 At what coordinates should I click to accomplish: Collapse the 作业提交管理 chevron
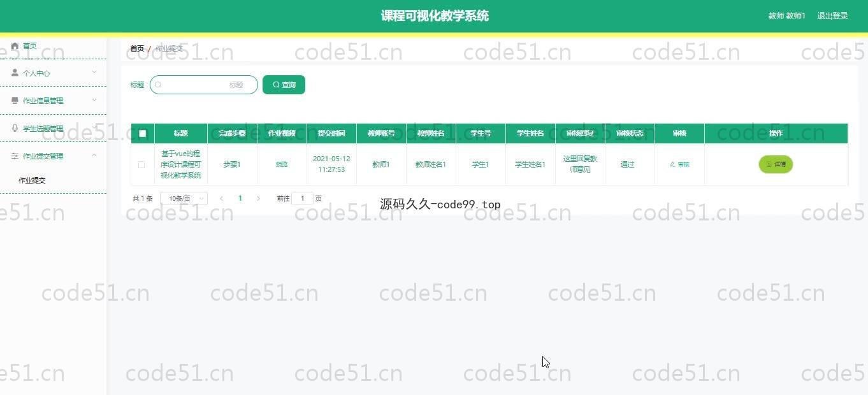coord(94,155)
